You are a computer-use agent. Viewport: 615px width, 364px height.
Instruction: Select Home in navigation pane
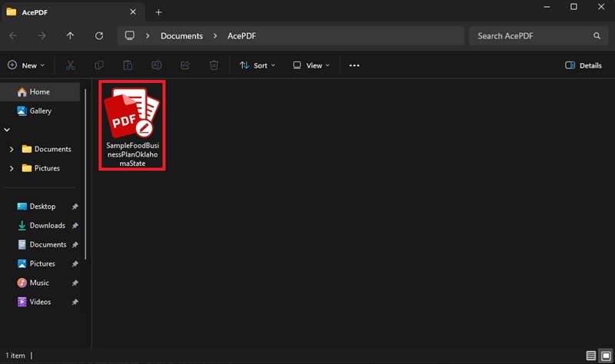[x=40, y=91]
